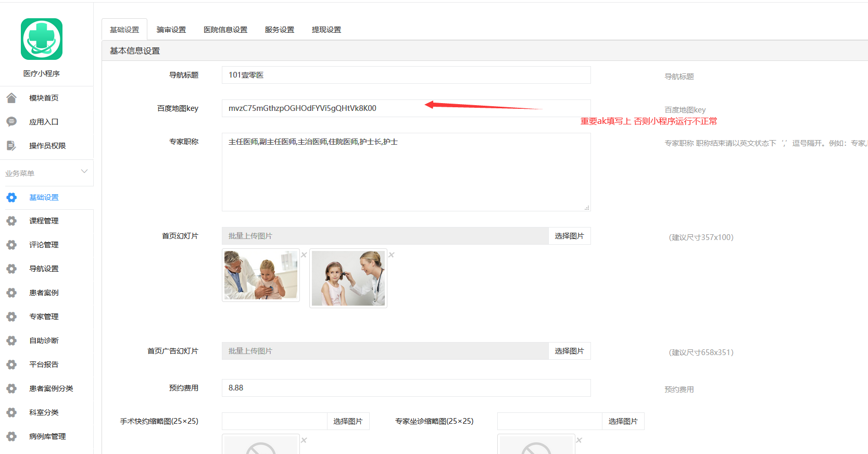The image size is (868, 454).
Task: Open 自助诊断 menu item
Action: (44, 340)
